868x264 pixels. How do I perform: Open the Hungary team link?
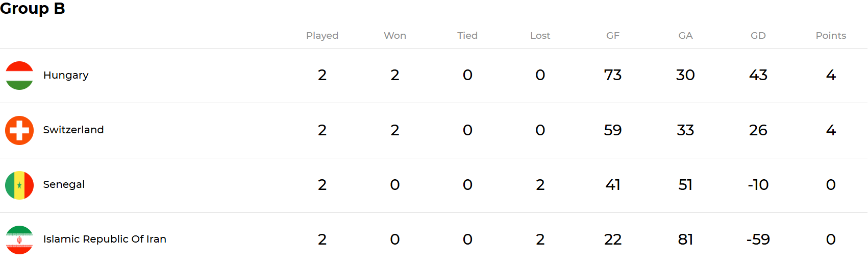[x=66, y=75]
